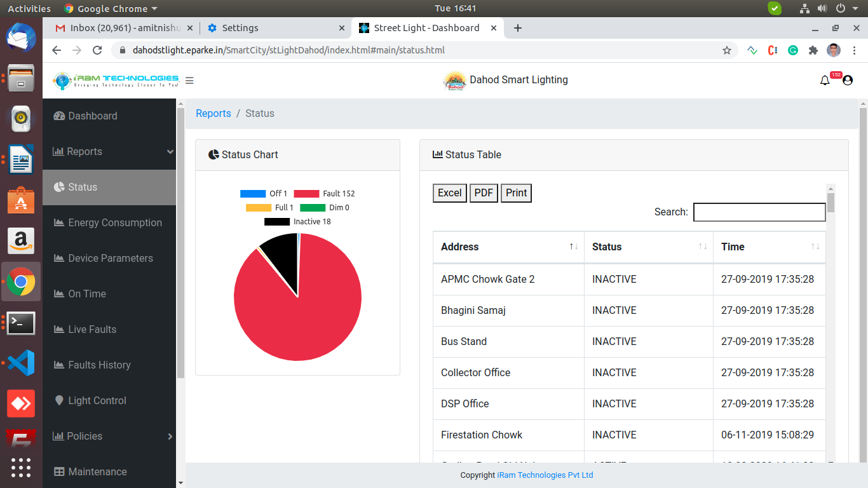Image resolution: width=868 pixels, height=488 pixels.
Task: Open Thunderbird mail from the dock
Action: click(x=21, y=37)
